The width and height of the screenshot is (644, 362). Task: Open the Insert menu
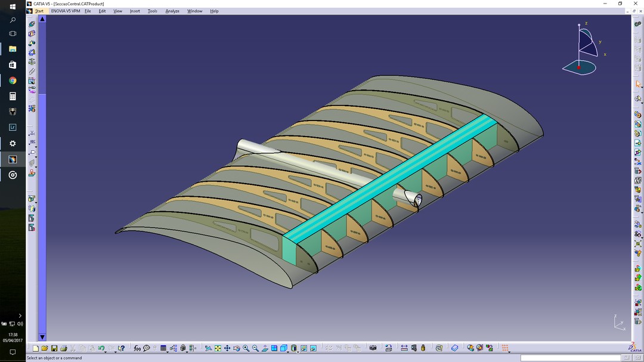(135, 11)
